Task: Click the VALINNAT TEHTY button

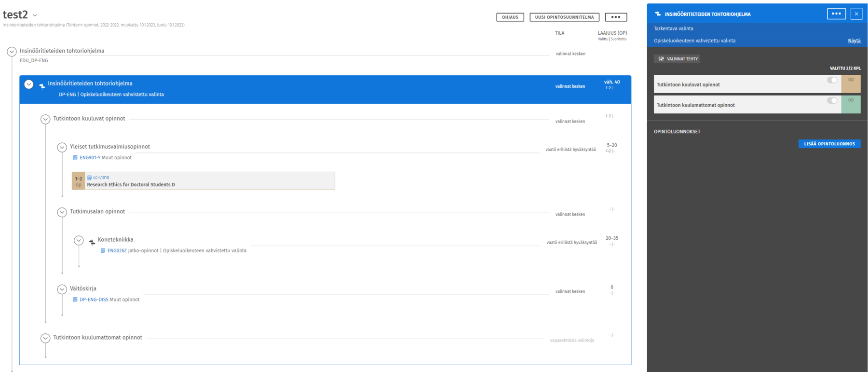Action: 677,59
